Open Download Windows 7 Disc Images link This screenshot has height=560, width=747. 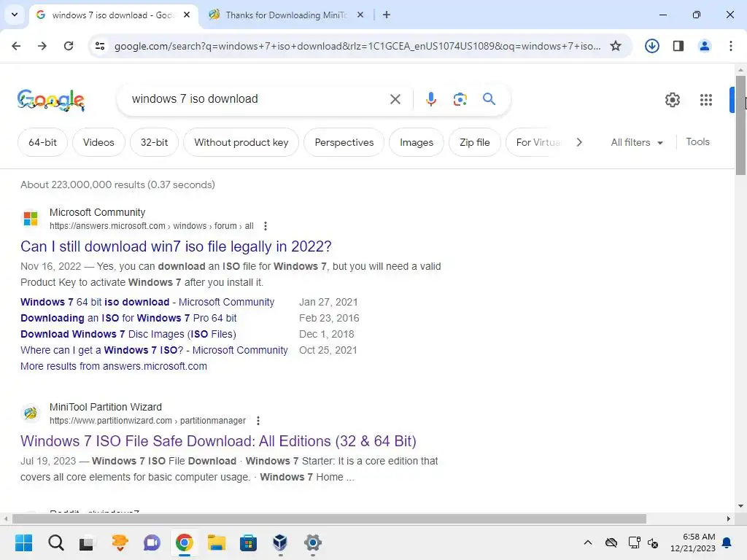pos(128,334)
